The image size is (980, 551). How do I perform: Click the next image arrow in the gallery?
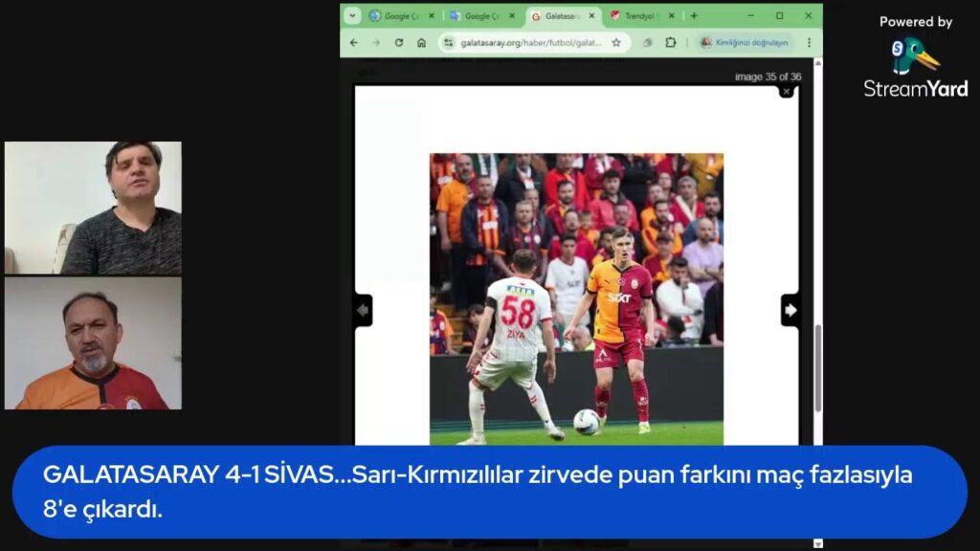point(790,311)
